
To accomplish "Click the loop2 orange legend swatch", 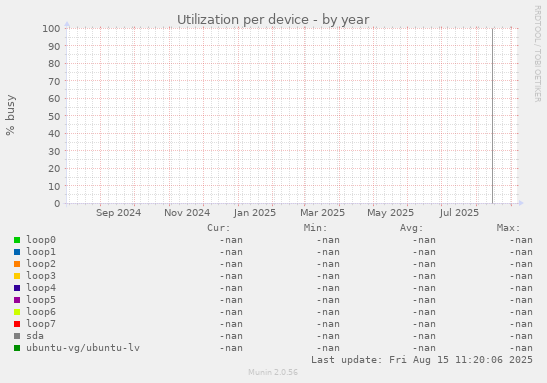I will point(17,264).
